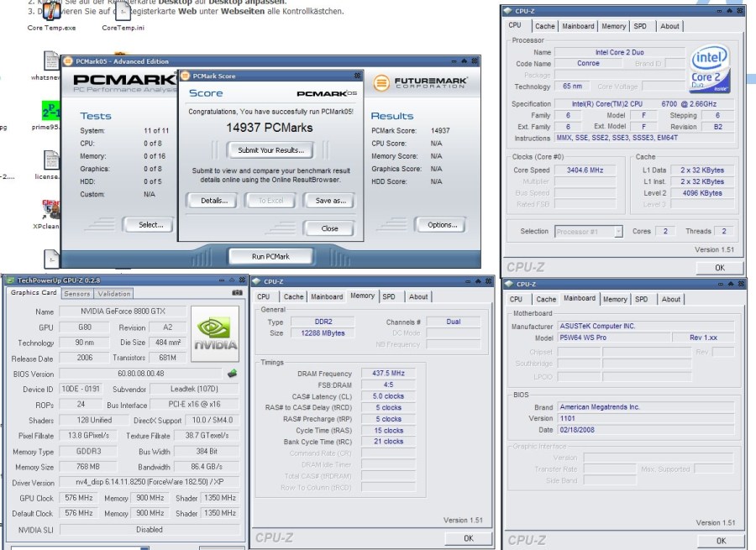The height and width of the screenshot is (550, 756).
Task: Click Submit Your Results button
Action: click(270, 150)
